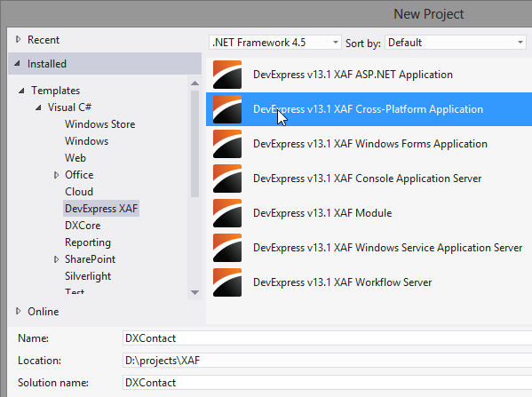Select the DXCore category
The image size is (532, 397).
click(x=83, y=226)
